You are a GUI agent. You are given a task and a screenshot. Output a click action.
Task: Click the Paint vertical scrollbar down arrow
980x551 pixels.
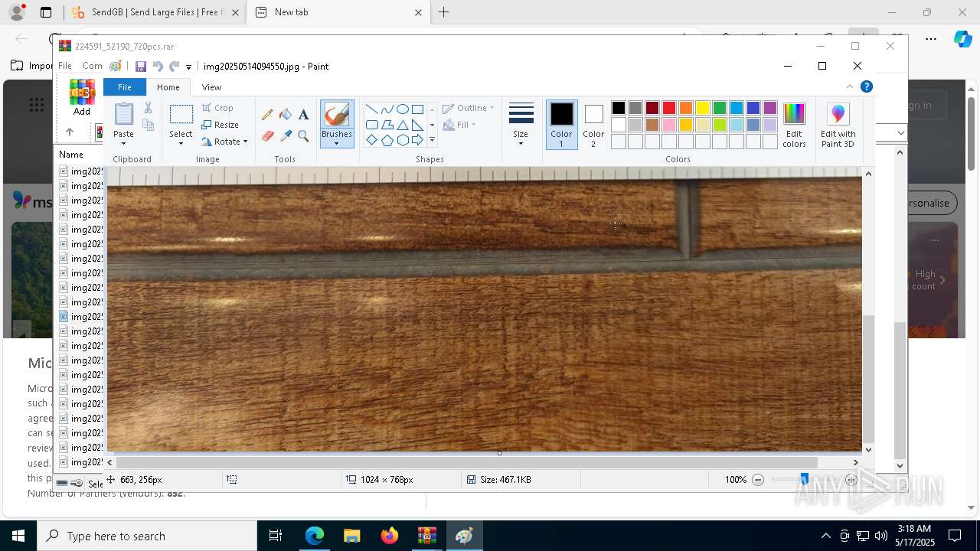tap(868, 450)
